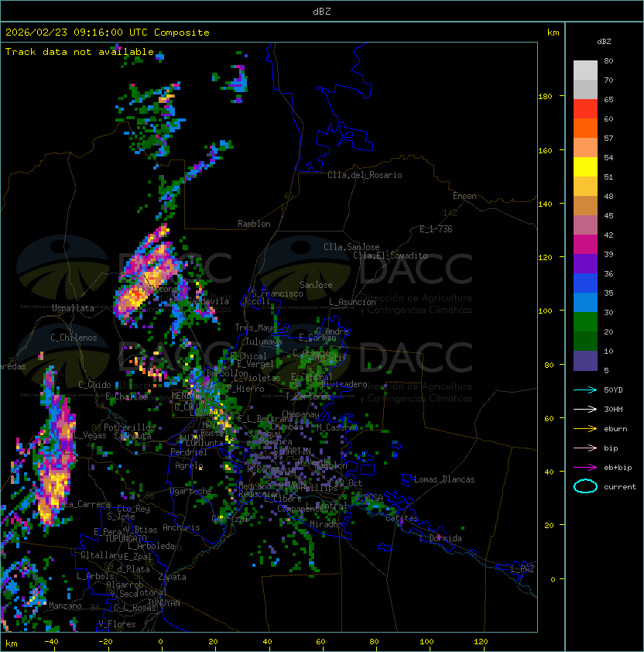The image size is (644, 652).
Task: Click the '57' value on the color scale
Action: point(608,138)
